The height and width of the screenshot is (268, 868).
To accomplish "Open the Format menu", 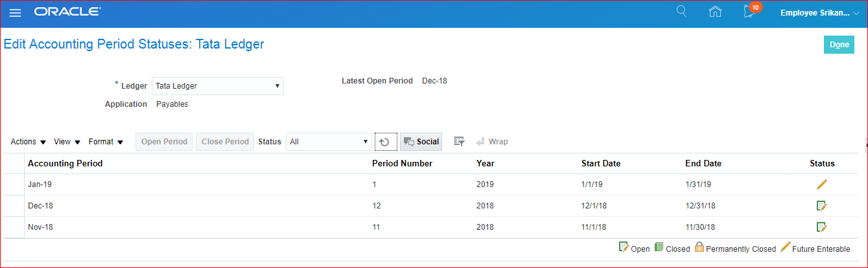I will (x=106, y=142).
